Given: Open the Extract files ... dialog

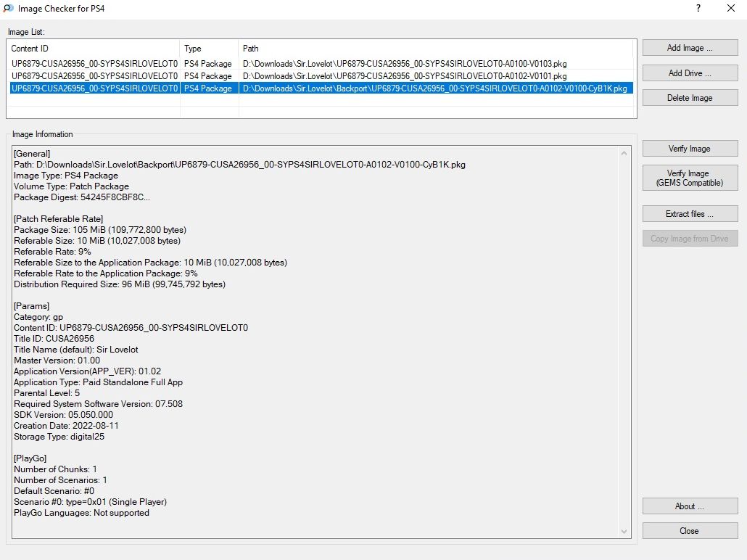Looking at the screenshot, I should (x=690, y=214).
